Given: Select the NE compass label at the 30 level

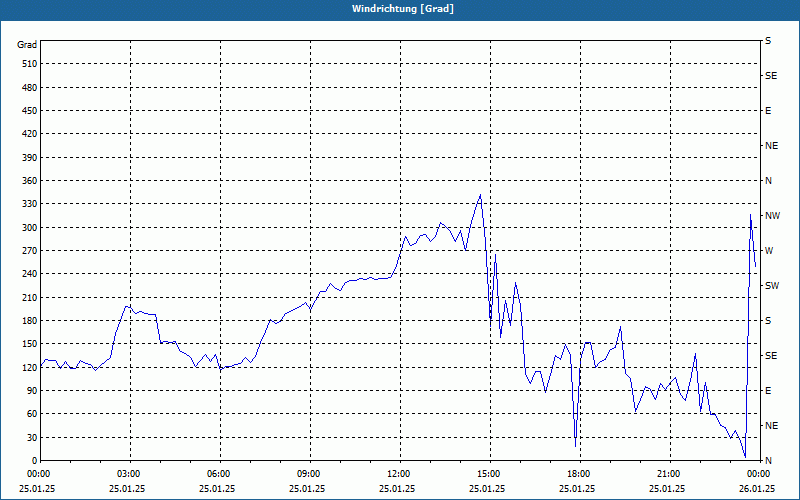Looking at the screenshot, I should click(x=771, y=426).
